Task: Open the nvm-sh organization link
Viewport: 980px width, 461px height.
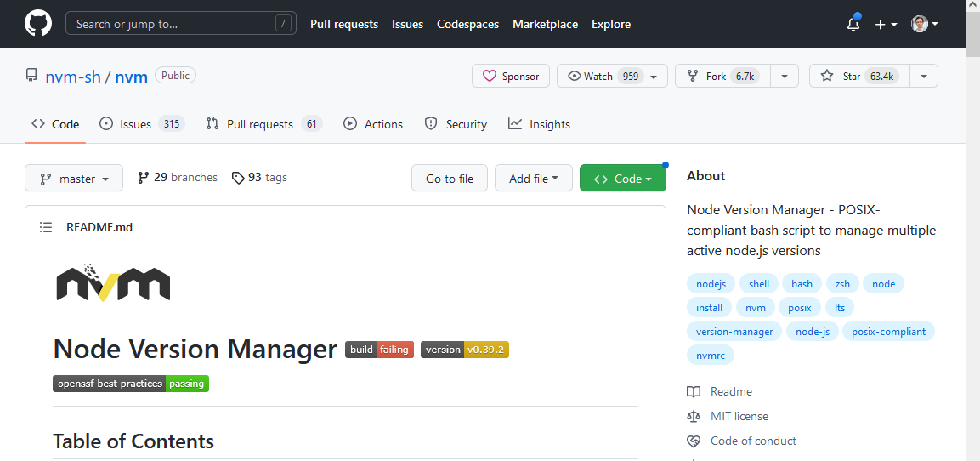Action: 73,77
